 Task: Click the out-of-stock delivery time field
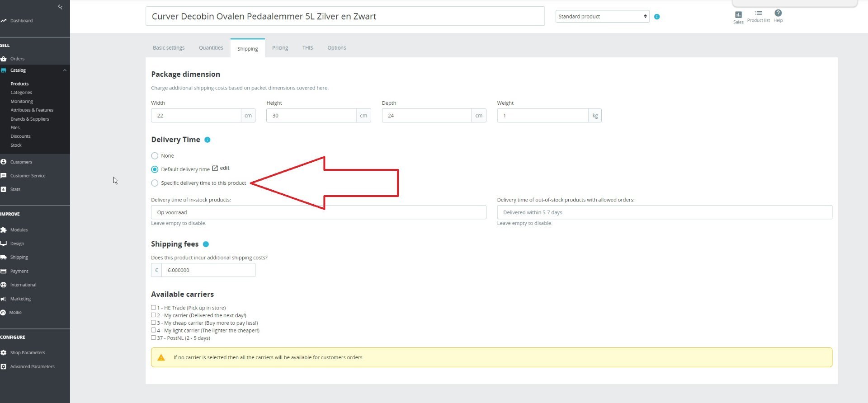665,212
